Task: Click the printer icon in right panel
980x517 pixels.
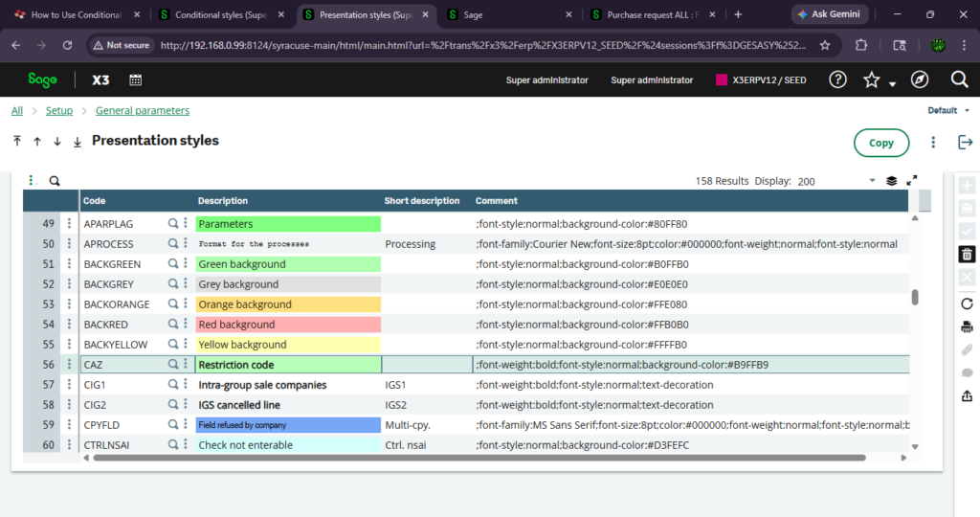Action: [967, 326]
